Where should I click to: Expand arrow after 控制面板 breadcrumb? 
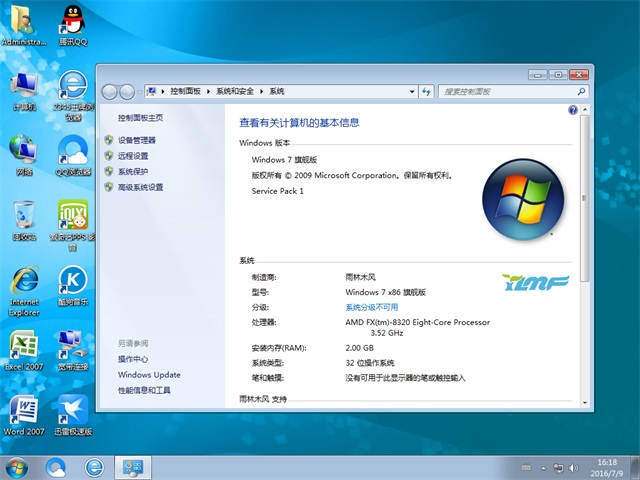(208, 91)
